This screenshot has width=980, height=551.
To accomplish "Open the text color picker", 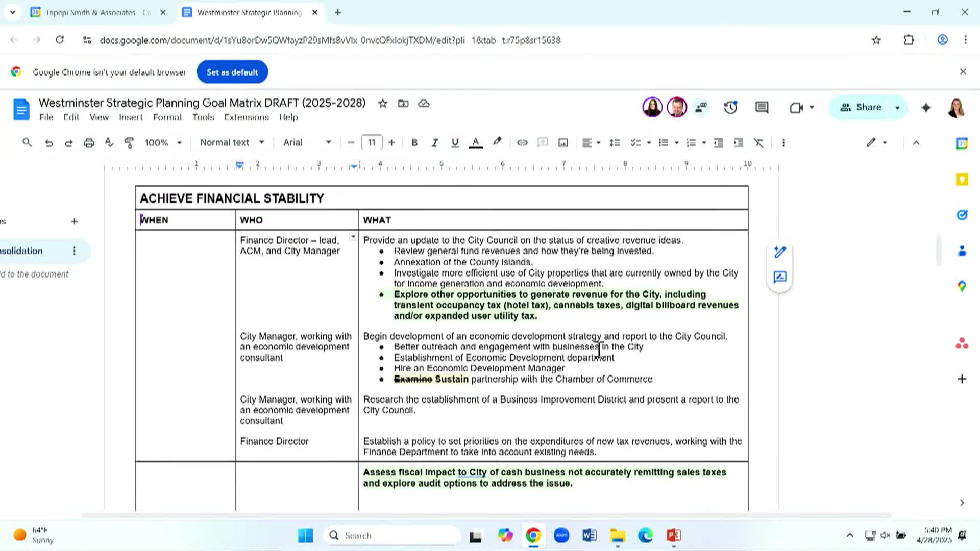I will click(x=475, y=143).
